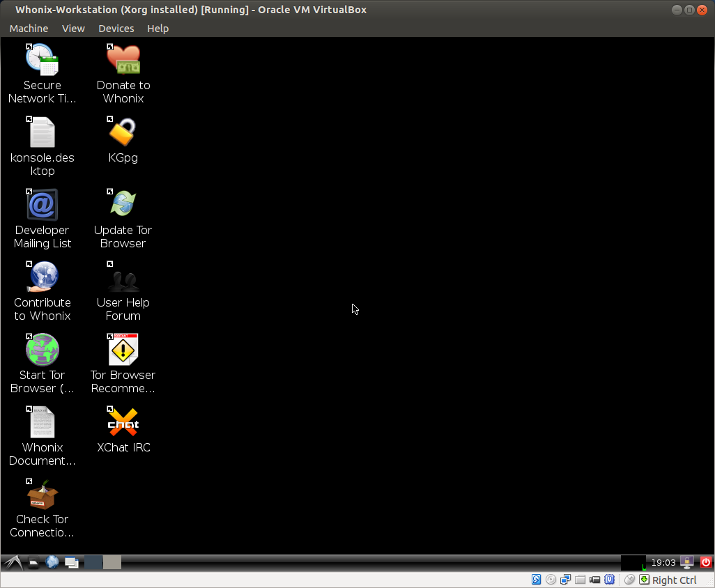The height and width of the screenshot is (588, 715).
Task: Click the lock screen icon in the panel
Action: (687, 562)
